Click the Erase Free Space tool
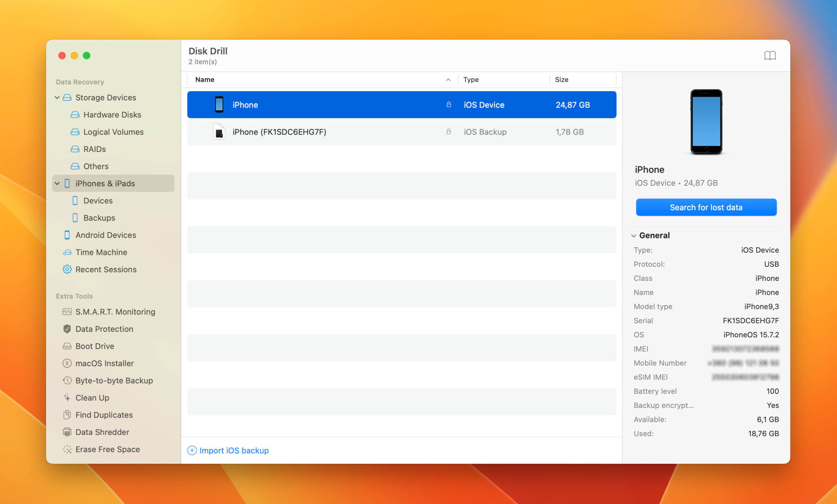 click(x=108, y=448)
